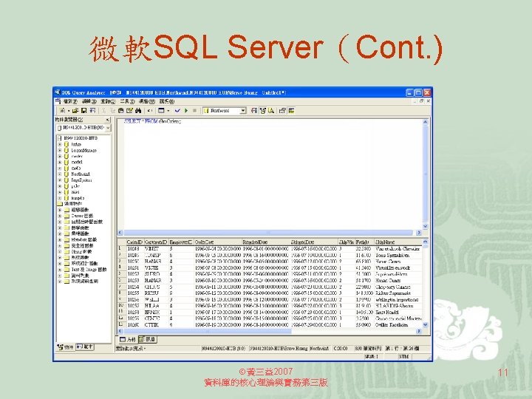Screen dimensions: 532x399
Task: Click results grid vertical scrollbar down arrow
Action: point(426,324)
